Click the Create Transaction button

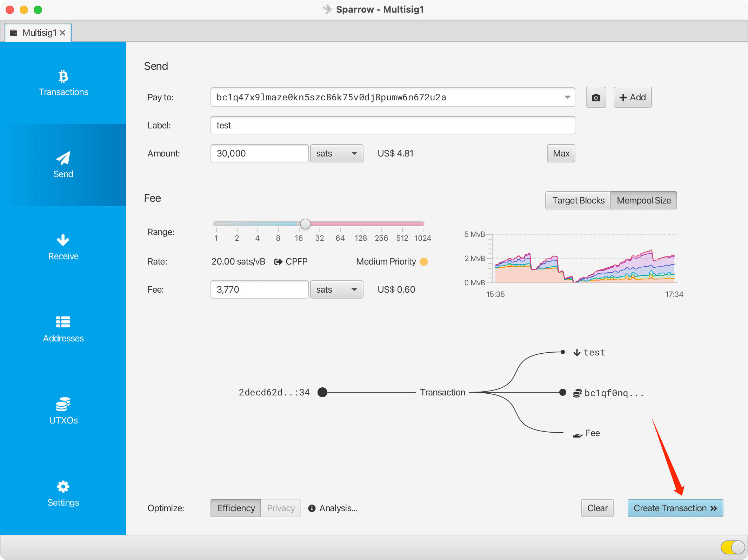coord(675,508)
